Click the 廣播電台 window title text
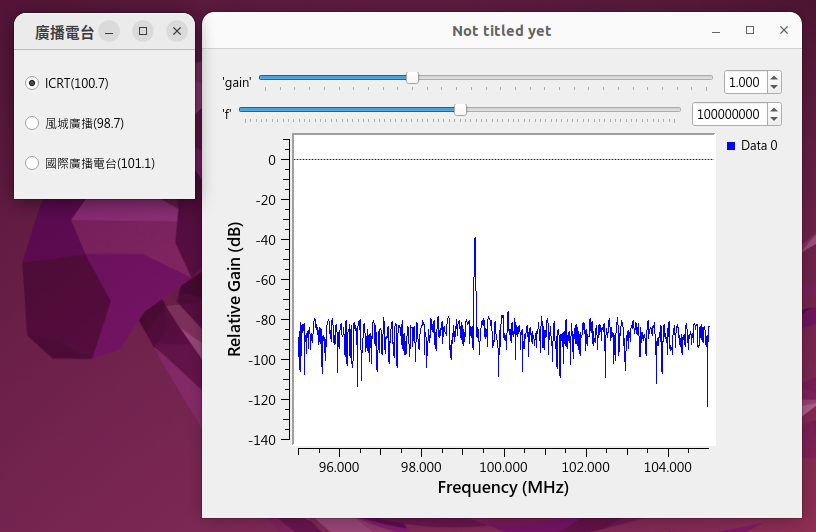816x532 pixels. (x=65, y=32)
